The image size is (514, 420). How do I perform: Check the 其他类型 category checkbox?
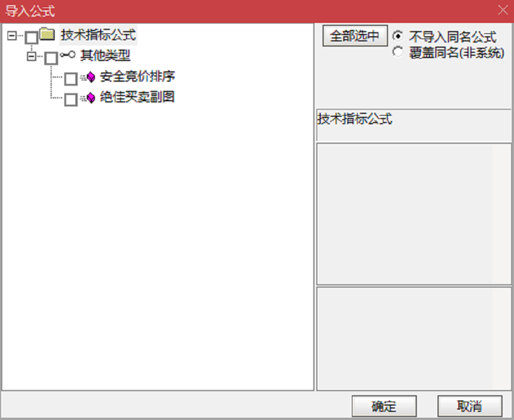51,58
